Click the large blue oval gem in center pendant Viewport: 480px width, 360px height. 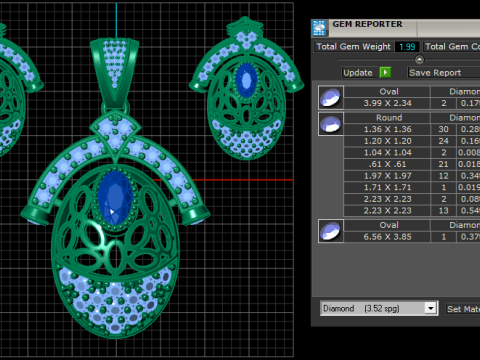[115, 198]
